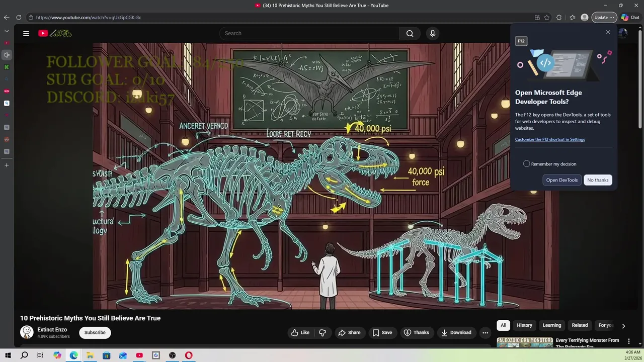Launch Copilot from the taskbar
This screenshot has width=644, height=362.
tap(57, 355)
